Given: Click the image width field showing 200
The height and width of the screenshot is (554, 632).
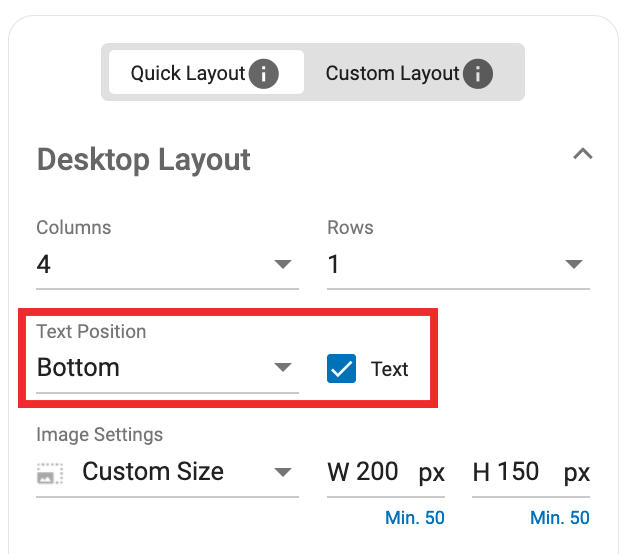Looking at the screenshot, I should coord(377,472).
